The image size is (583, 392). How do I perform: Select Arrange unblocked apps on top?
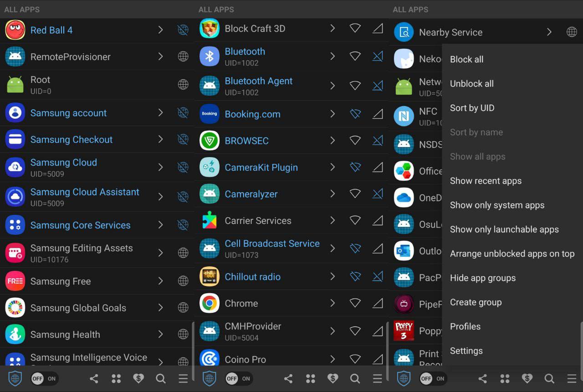click(512, 254)
